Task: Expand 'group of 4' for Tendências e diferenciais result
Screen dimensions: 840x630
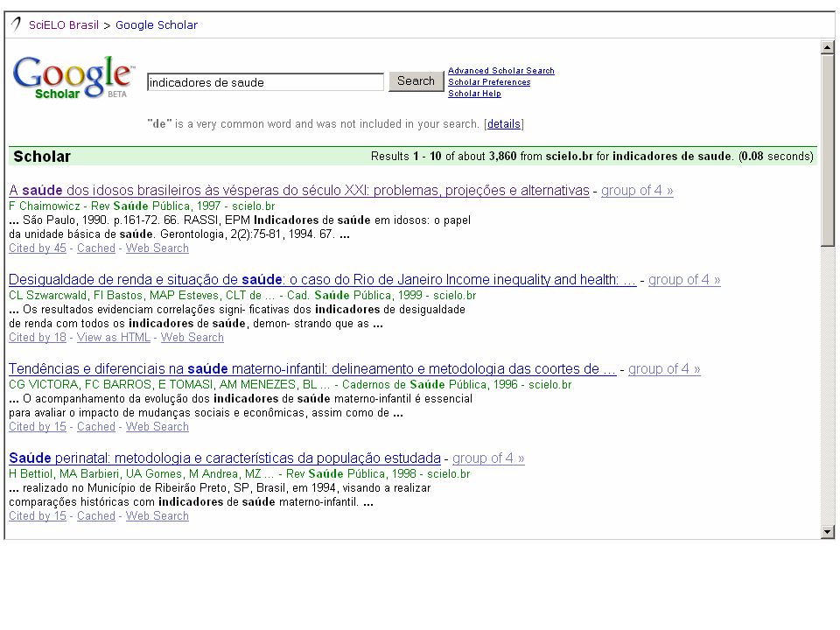Action: 664,369
